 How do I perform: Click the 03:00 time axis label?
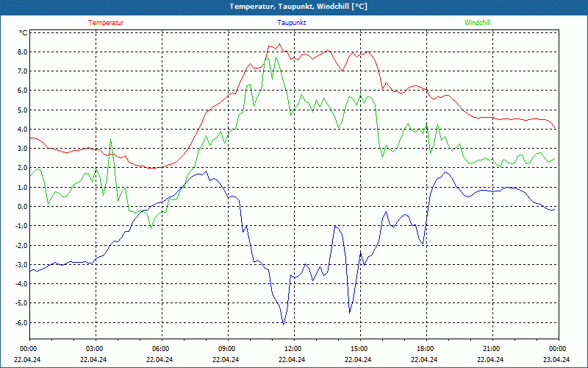(x=96, y=349)
